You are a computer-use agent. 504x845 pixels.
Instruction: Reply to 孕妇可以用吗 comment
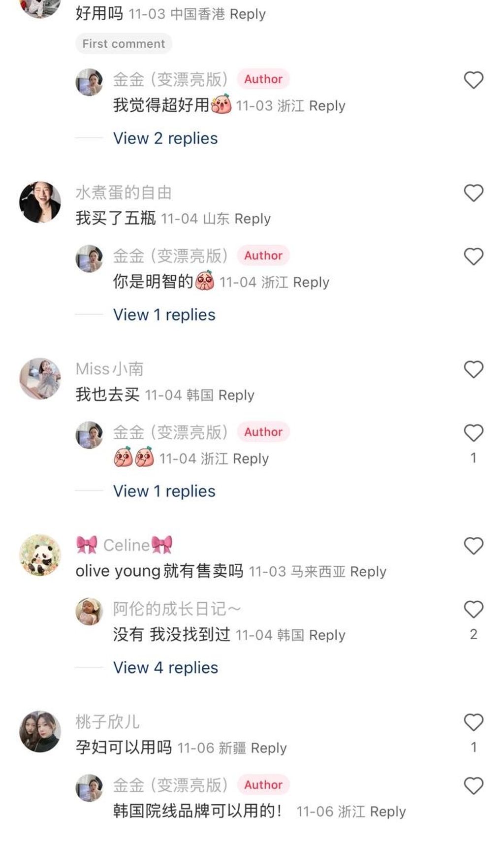269,748
